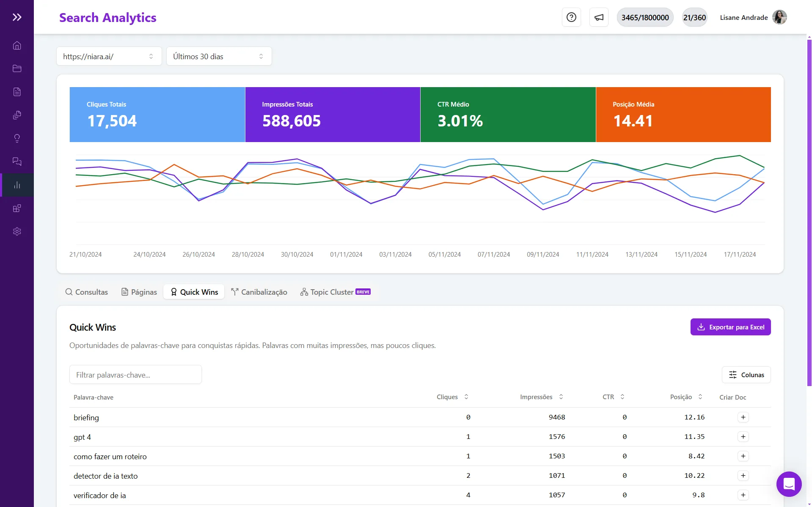Open the settings gear icon in the sidebar
Screen dimensions: 812x507
pyautogui.click(x=17, y=231)
